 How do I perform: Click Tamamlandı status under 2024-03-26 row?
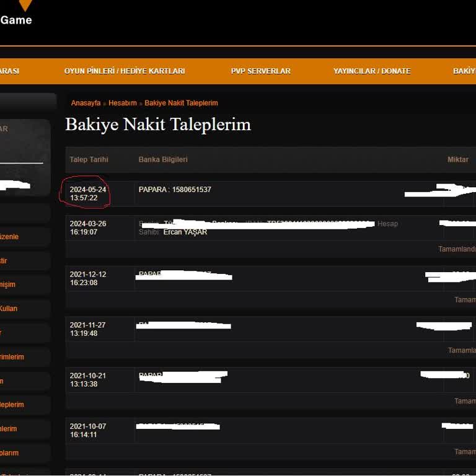pyautogui.click(x=457, y=249)
